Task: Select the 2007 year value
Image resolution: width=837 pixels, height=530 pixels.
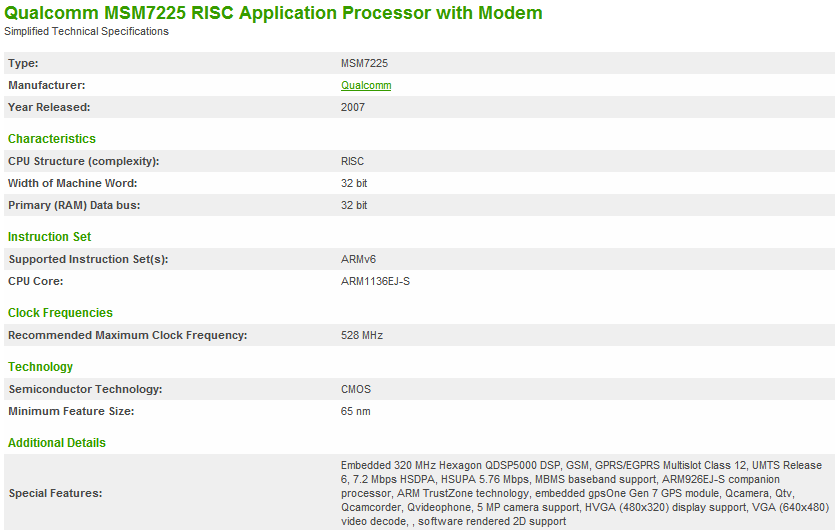Action: coord(353,107)
